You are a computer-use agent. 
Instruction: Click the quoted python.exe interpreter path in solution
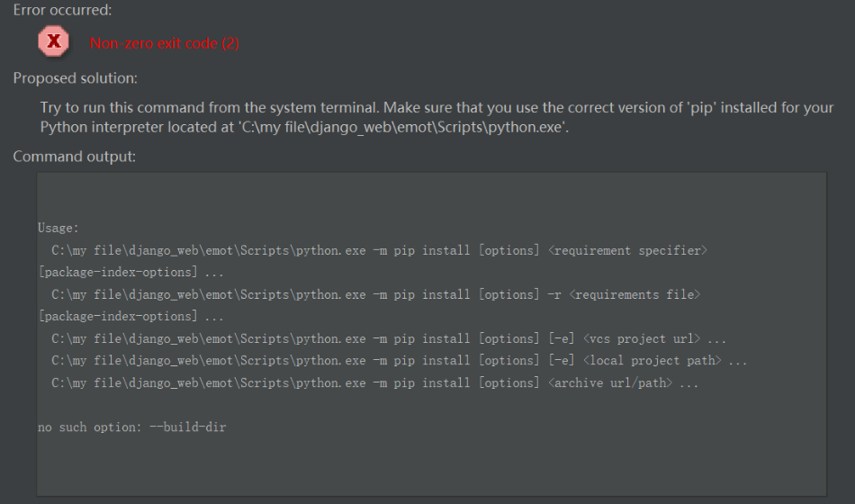pyautogui.click(x=401, y=128)
